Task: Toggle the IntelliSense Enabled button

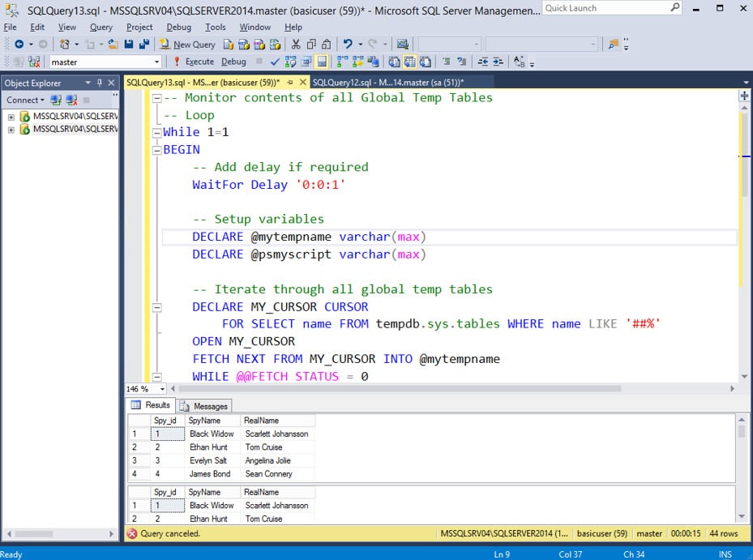Action: click(322, 62)
